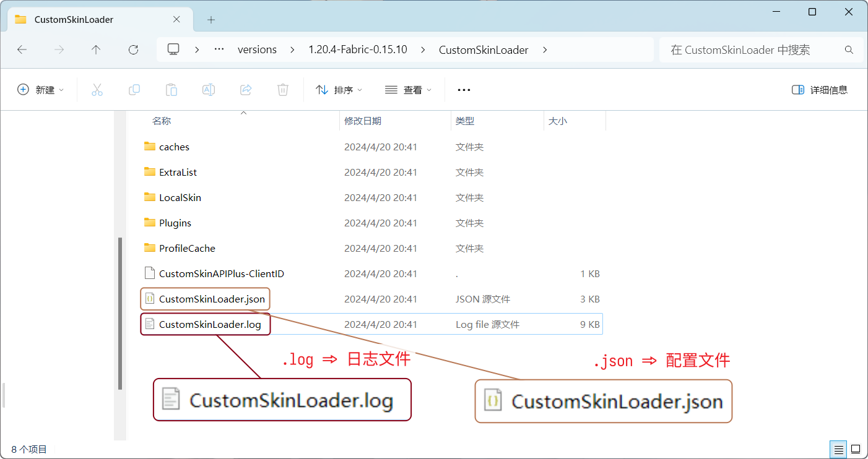Open the CustomSkinLoader.json file

pos(211,299)
